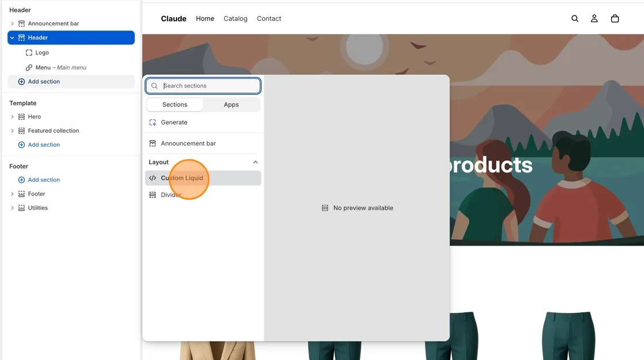Select the Menu – Main menu block
The image size is (644, 360).
point(71,67)
